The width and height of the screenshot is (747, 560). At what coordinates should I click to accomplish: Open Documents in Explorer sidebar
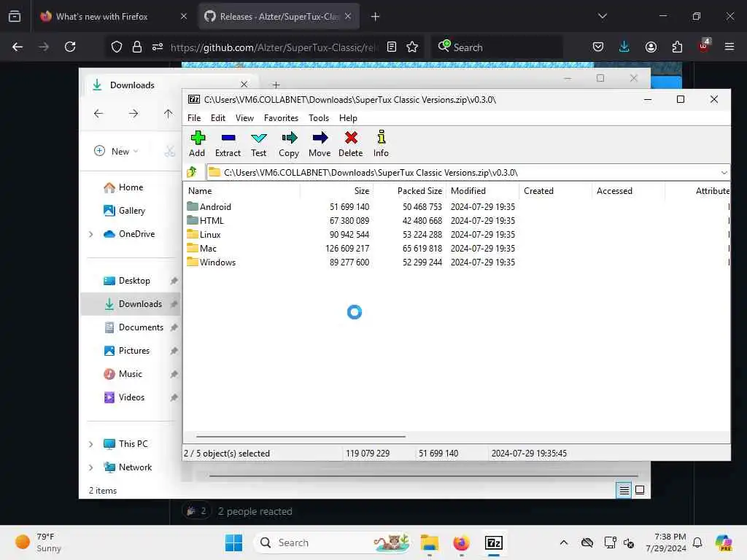pos(134,327)
